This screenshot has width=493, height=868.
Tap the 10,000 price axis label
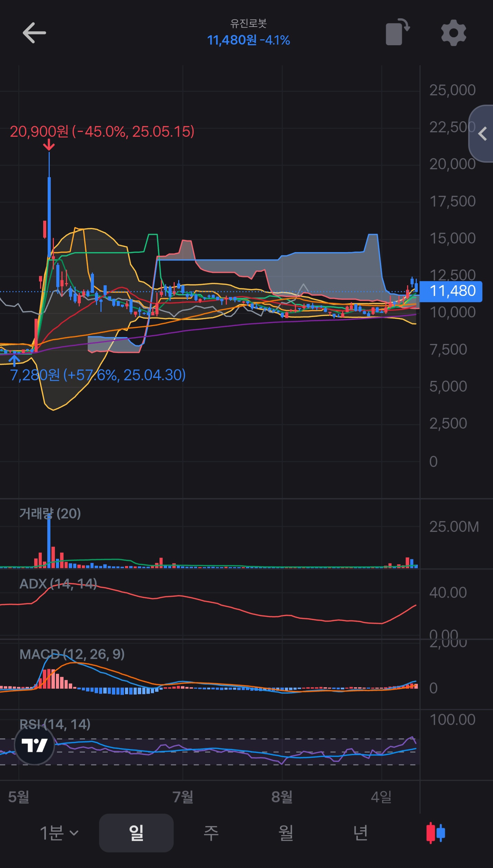(452, 313)
